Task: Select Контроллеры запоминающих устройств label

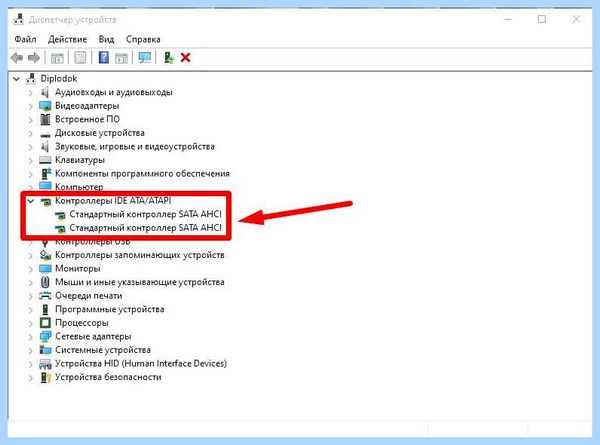Action: tap(140, 255)
